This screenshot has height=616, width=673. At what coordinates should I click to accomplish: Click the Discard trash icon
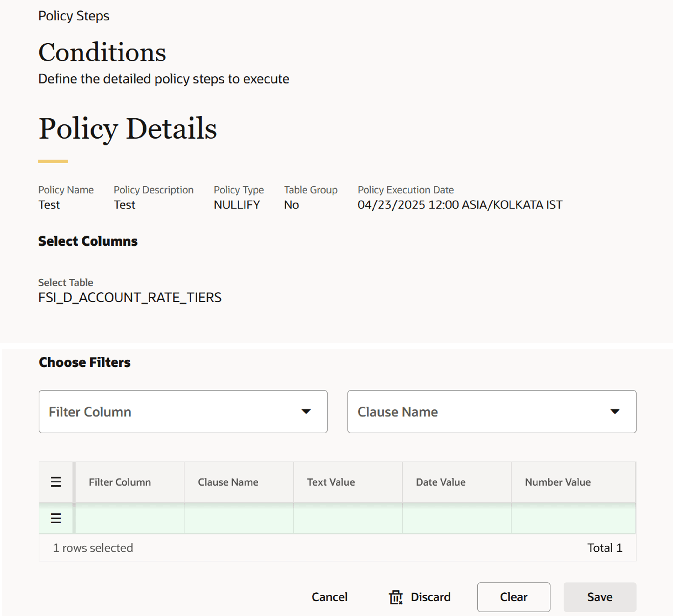[396, 597]
